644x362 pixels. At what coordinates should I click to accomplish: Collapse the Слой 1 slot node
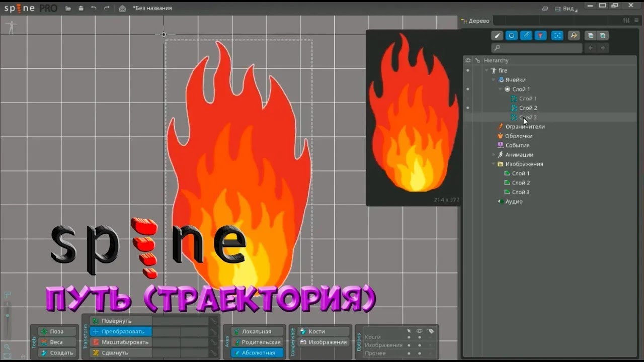[x=501, y=89]
